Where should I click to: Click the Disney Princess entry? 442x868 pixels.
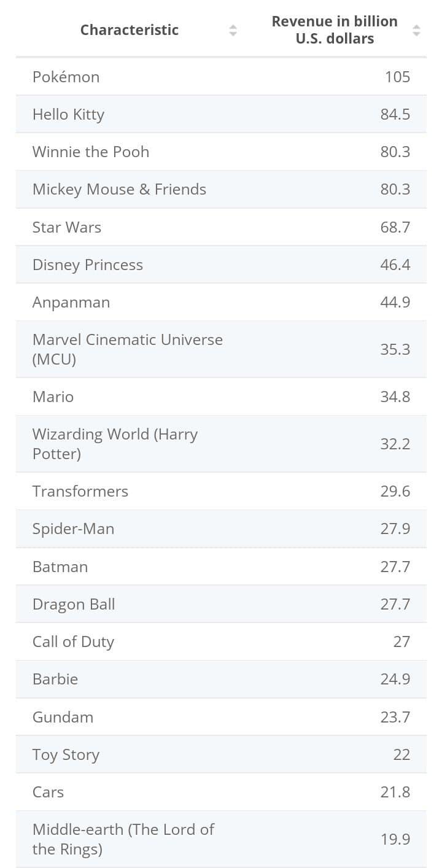coord(88,265)
